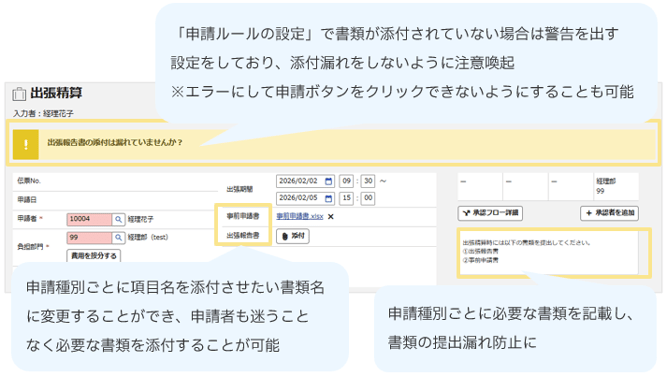The height and width of the screenshot is (377, 667).
Task: Click the end minute field showing 00
Action: (368, 198)
